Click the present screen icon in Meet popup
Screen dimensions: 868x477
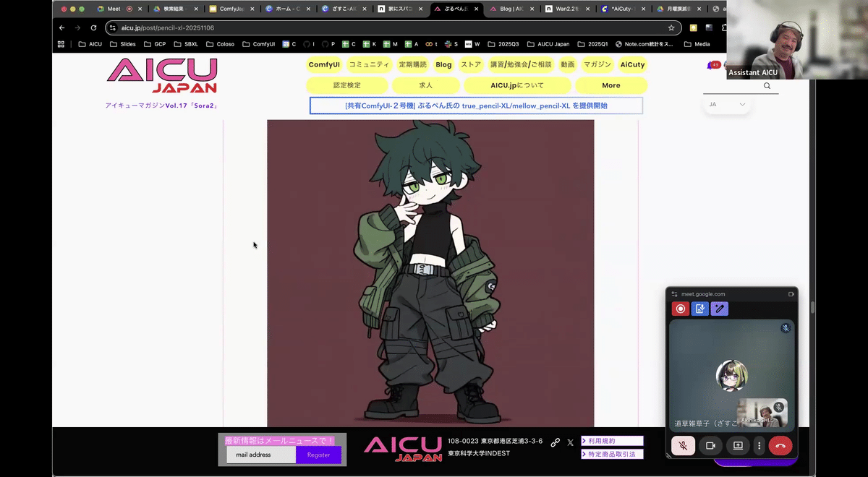coord(738,446)
